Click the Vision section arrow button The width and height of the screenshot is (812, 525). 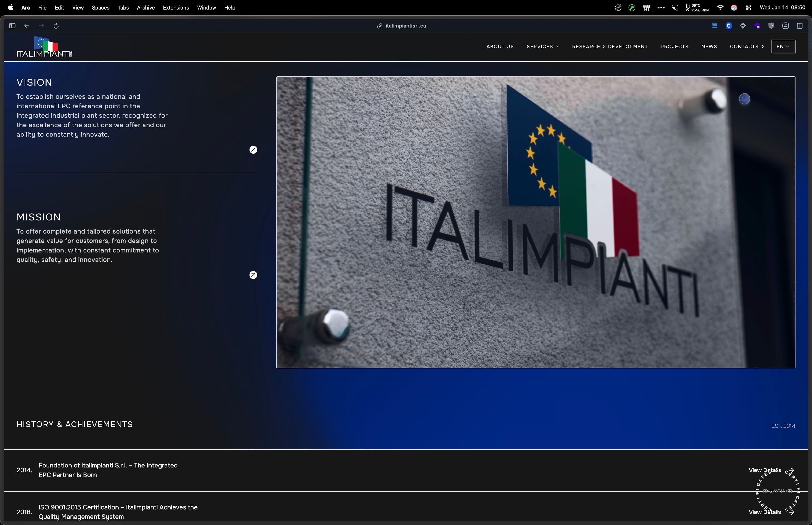pyautogui.click(x=253, y=149)
